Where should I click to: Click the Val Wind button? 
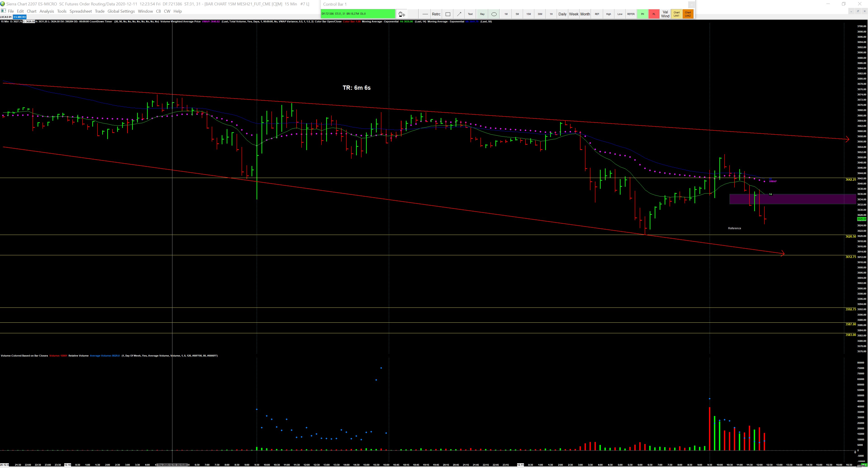(665, 14)
